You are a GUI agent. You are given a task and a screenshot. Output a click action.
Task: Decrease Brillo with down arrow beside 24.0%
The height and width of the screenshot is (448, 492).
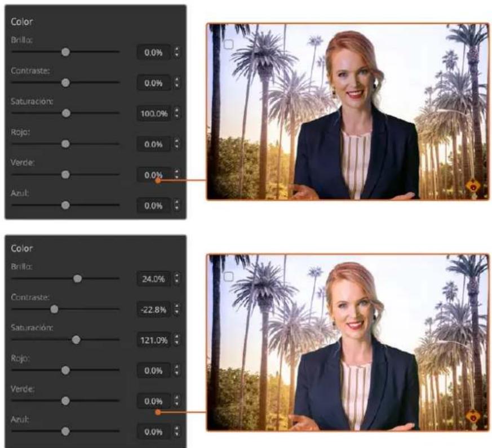tap(178, 282)
